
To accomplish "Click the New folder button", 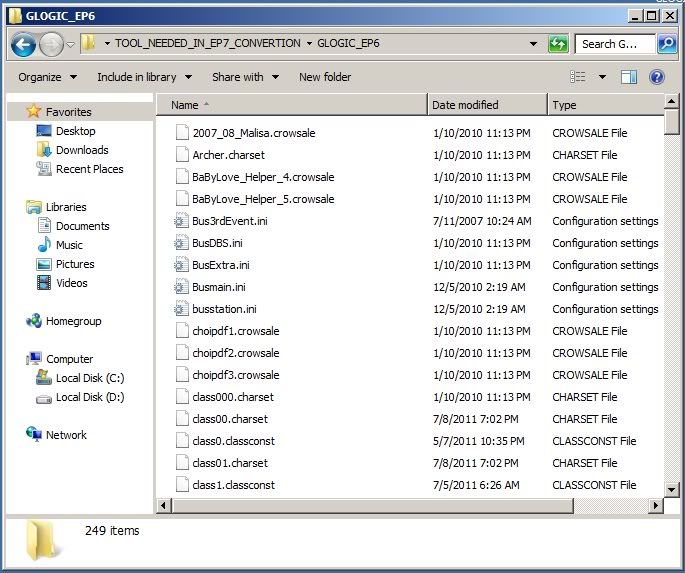I will click(x=325, y=77).
